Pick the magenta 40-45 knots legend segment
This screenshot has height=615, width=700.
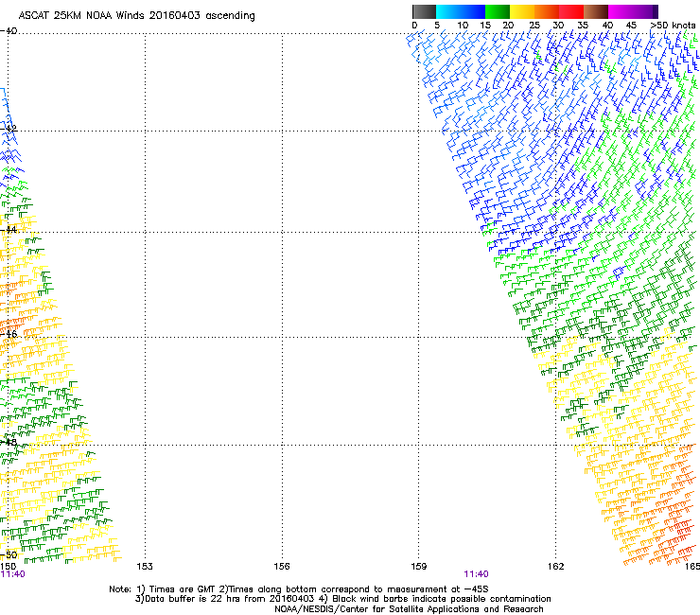pyautogui.click(x=621, y=11)
